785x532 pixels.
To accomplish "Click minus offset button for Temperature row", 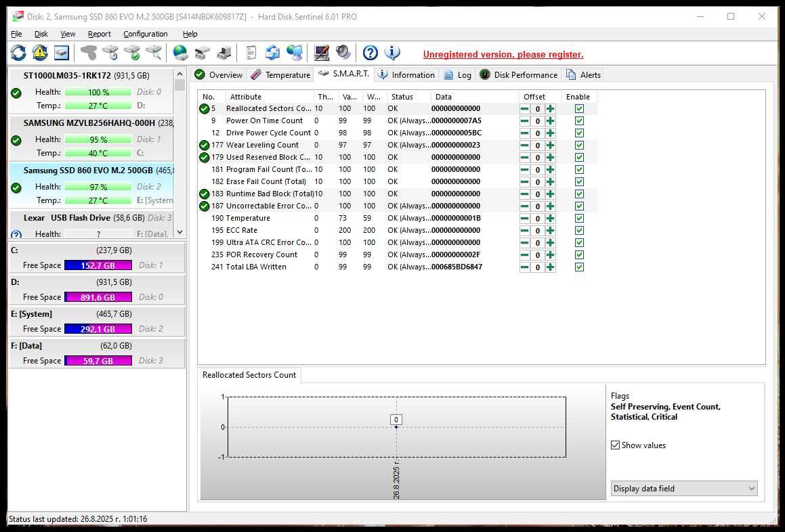I will [524, 218].
